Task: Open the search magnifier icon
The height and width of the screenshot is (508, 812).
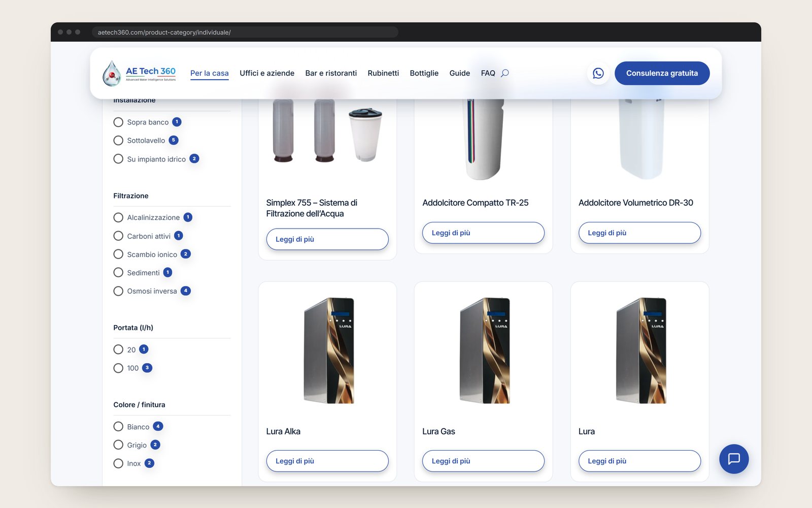Action: coord(505,73)
